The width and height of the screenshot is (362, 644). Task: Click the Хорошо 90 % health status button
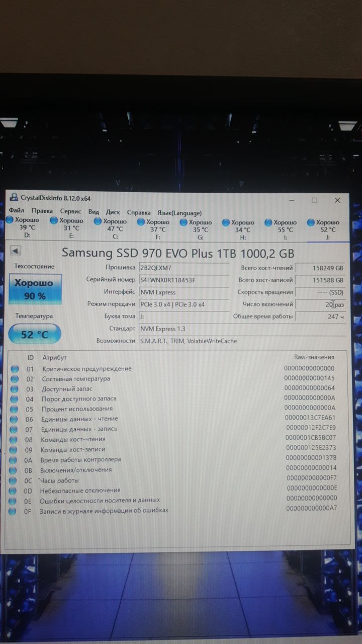(x=35, y=289)
